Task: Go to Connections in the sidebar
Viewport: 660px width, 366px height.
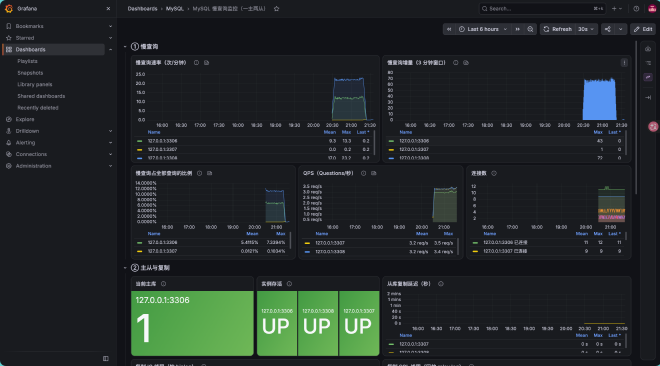Action: [31, 154]
